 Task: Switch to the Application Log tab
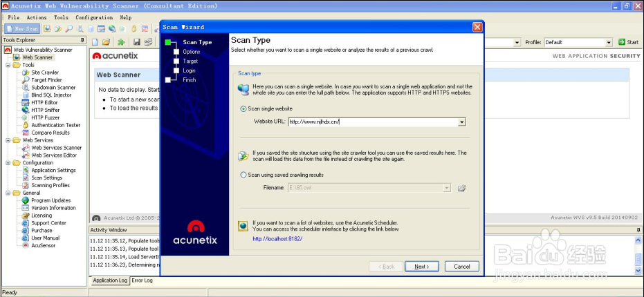pos(110,280)
